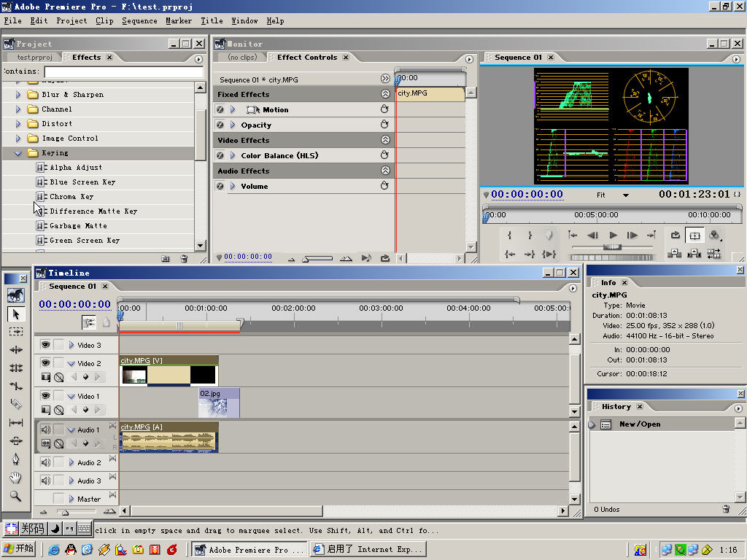
Task: Click Play in the Sequence monitor
Action: coord(613,235)
